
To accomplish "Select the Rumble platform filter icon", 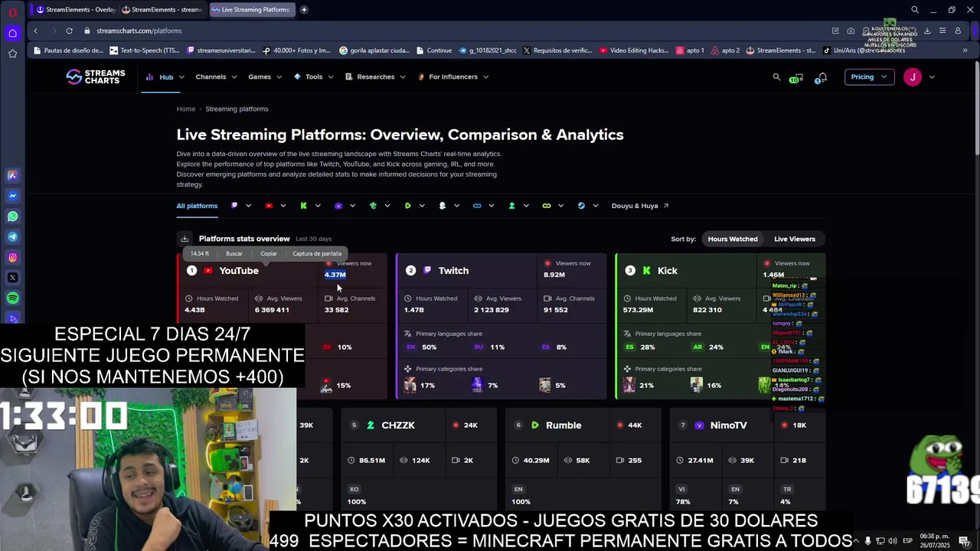I will tap(407, 206).
